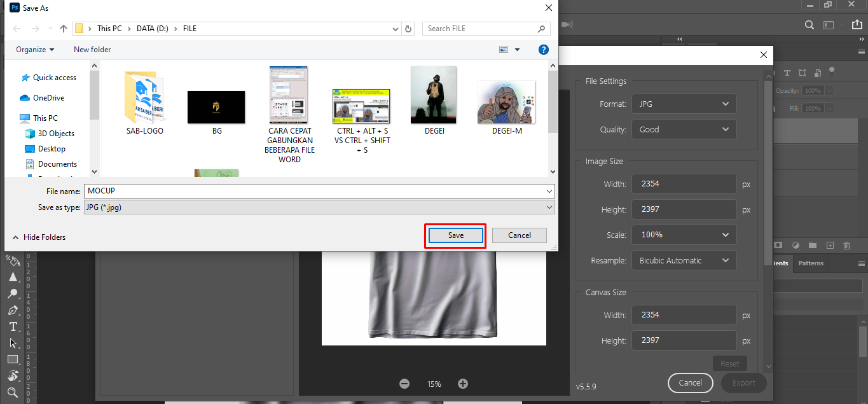Select the Zoom tool in Photoshop toolbar
Viewport: 868px width, 404px height.
point(13,393)
